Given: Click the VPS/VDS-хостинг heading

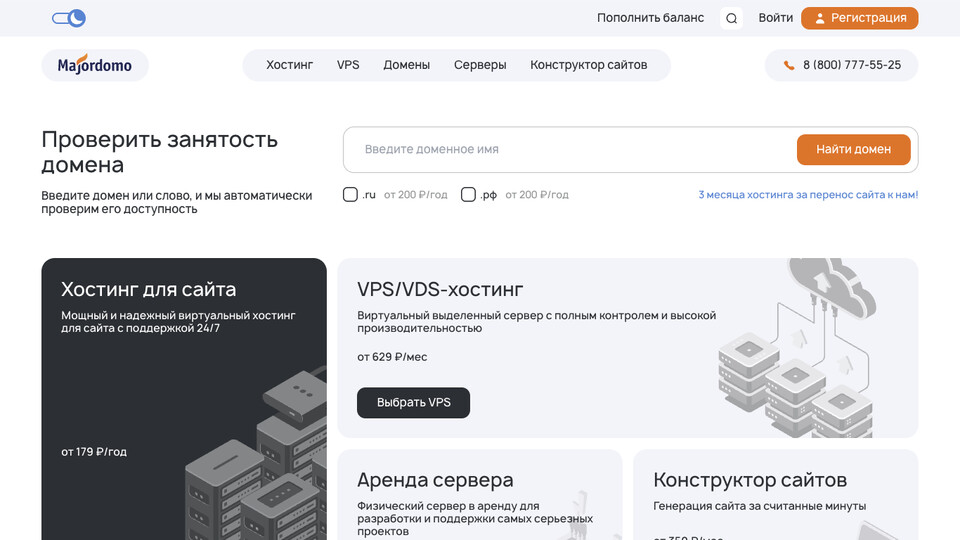Looking at the screenshot, I should [x=440, y=289].
